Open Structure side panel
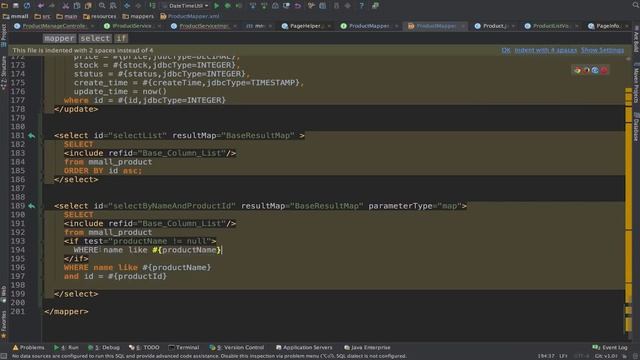The height and width of the screenshot is (360, 640). (4, 73)
